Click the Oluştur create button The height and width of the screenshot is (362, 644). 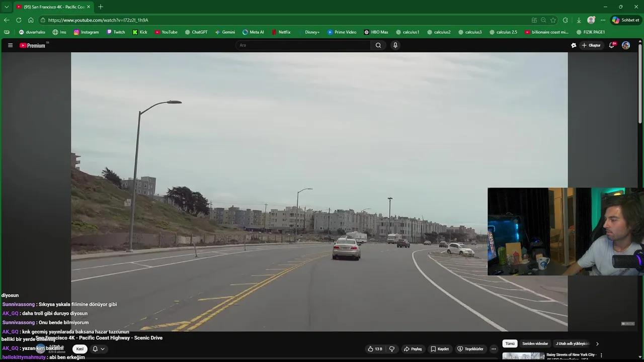click(591, 45)
